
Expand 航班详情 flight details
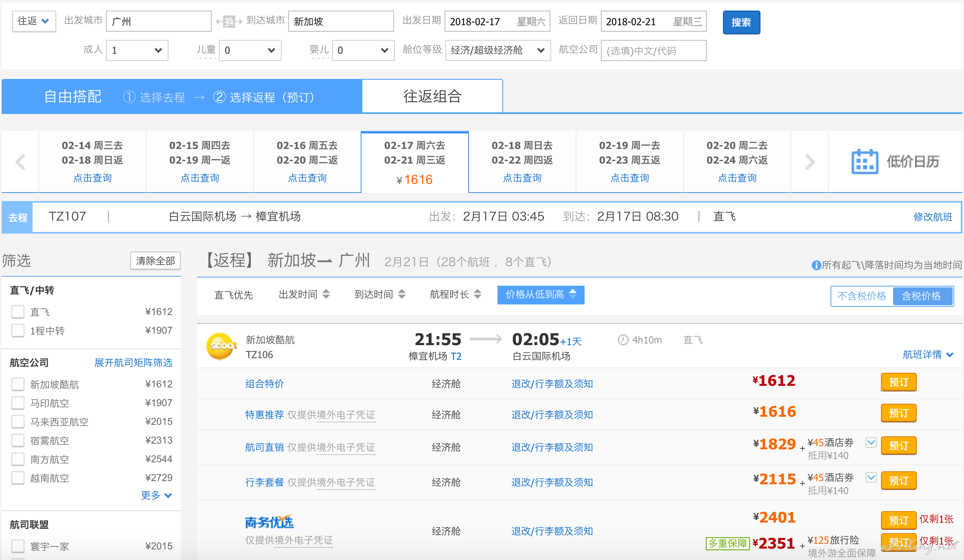click(x=928, y=354)
